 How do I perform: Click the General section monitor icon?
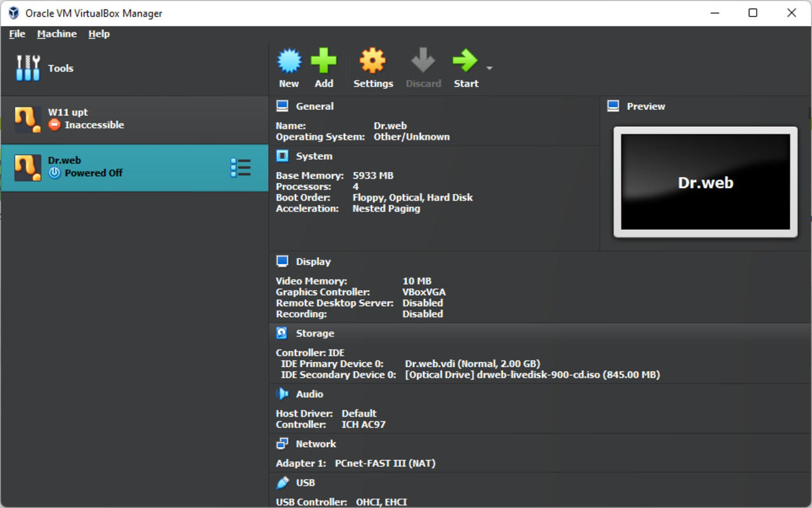point(282,105)
